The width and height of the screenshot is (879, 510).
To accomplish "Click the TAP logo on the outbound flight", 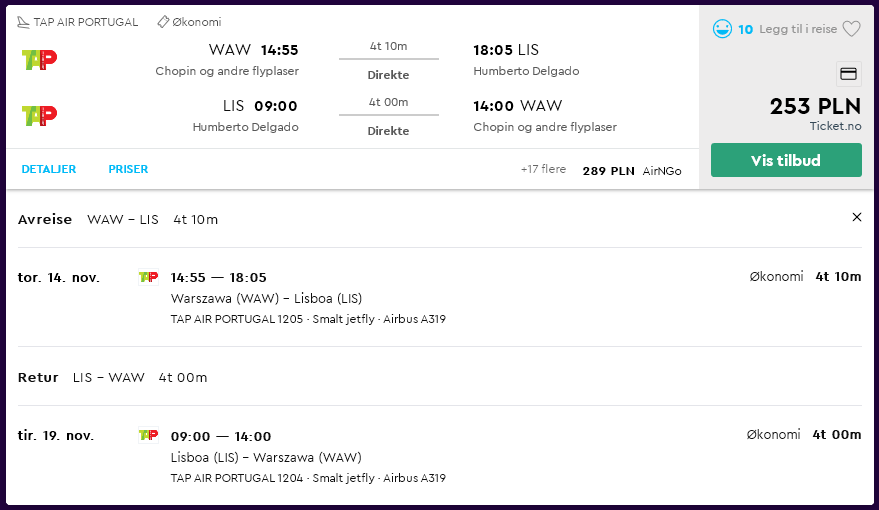I will point(39,59).
